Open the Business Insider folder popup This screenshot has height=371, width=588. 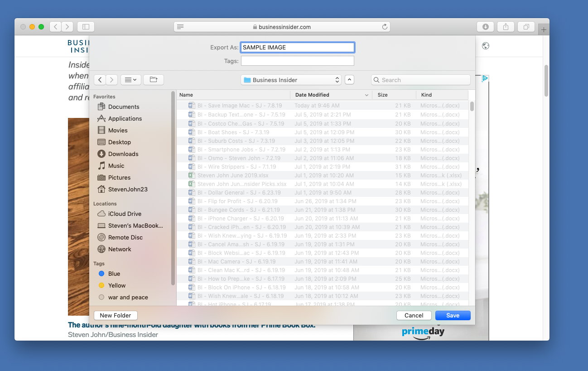point(291,80)
